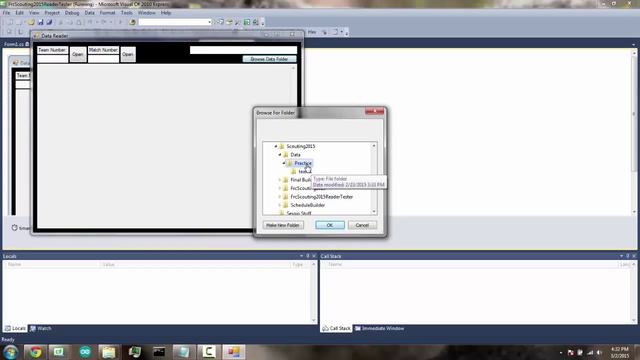
Task: Click the Browse Data Folder button
Action: [269, 59]
